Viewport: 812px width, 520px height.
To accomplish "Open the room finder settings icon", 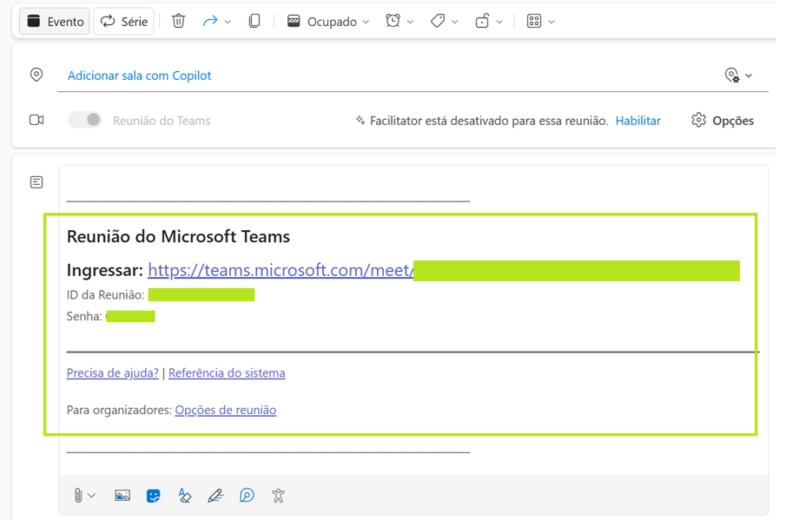I will pos(732,76).
